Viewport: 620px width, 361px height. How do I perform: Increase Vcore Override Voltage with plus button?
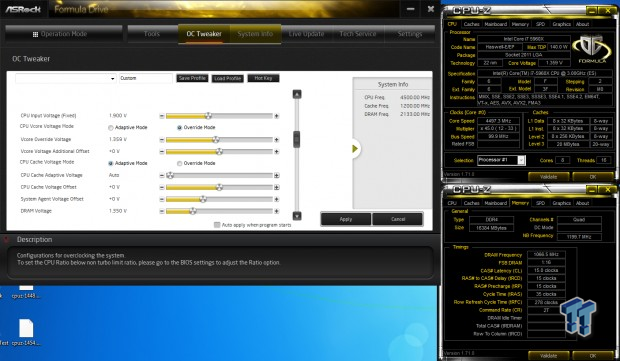277,140
